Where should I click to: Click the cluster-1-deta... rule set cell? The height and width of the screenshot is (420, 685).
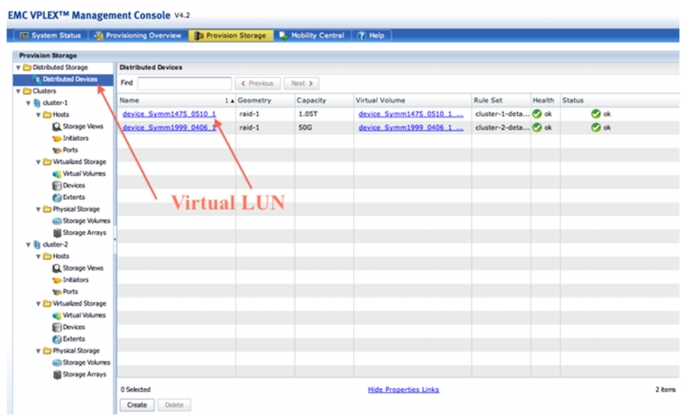(502, 114)
